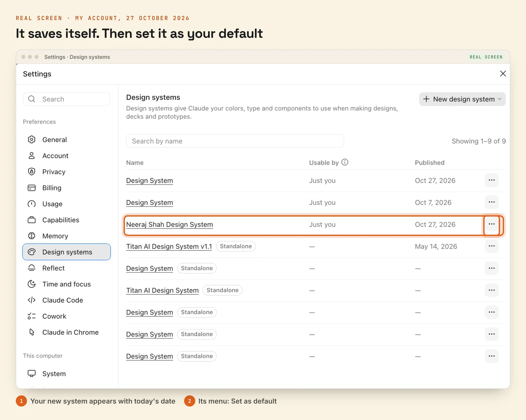Click the Search by name field

click(x=235, y=141)
